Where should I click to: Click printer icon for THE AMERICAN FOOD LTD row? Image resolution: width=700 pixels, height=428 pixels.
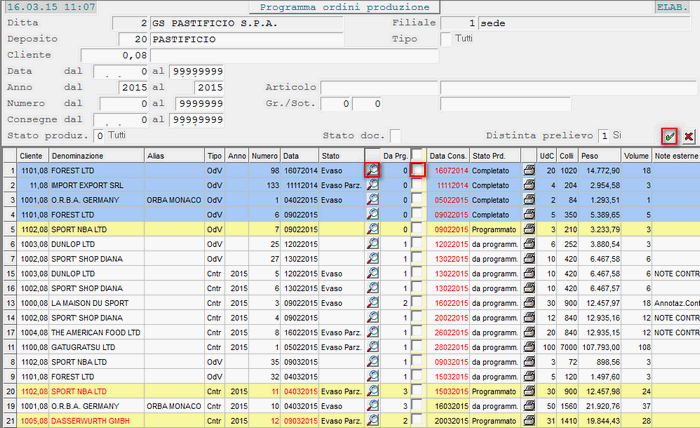pyautogui.click(x=529, y=332)
